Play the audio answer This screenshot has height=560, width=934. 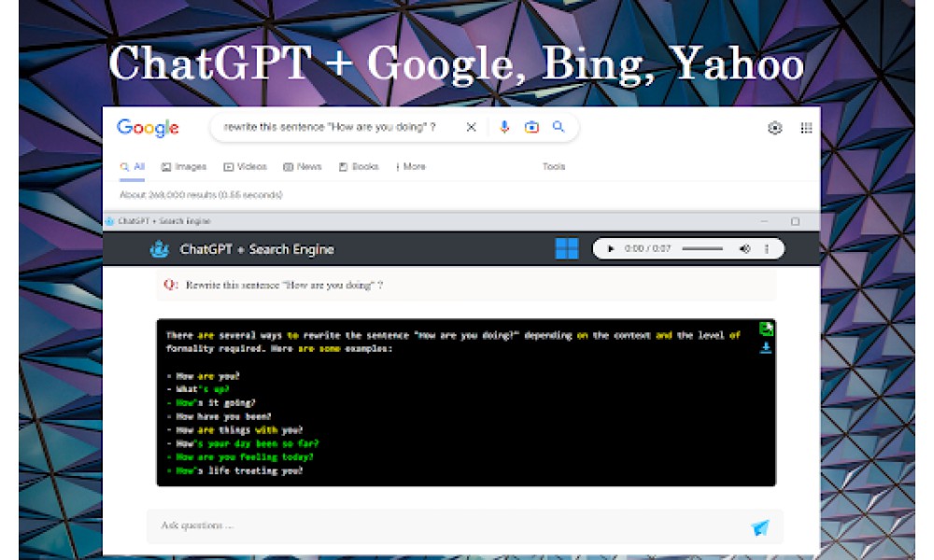pyautogui.click(x=610, y=249)
